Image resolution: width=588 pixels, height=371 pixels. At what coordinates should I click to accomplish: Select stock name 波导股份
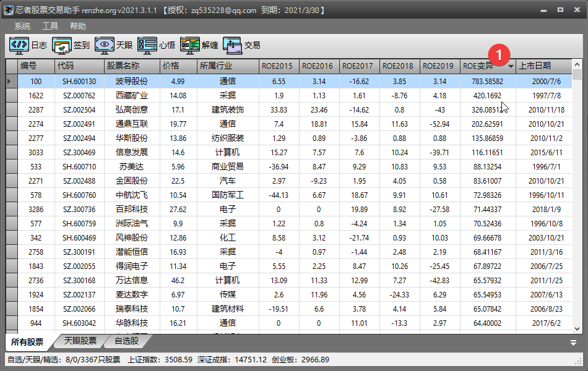pos(132,82)
